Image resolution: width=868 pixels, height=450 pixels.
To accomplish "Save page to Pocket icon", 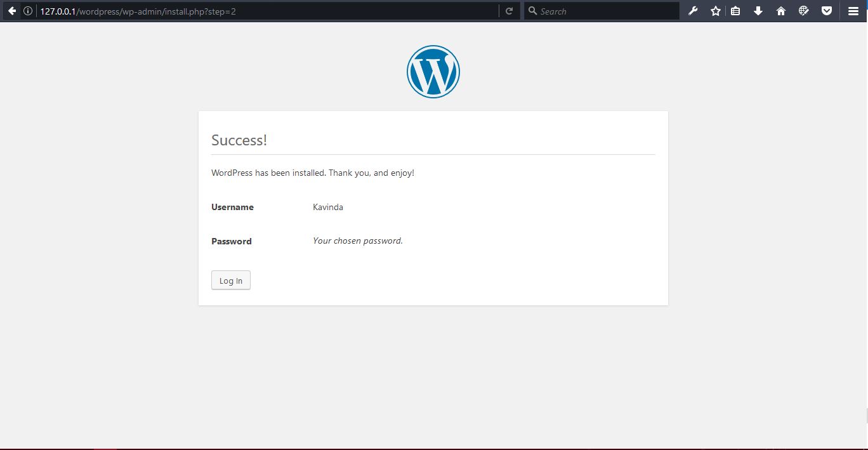I will point(827,11).
